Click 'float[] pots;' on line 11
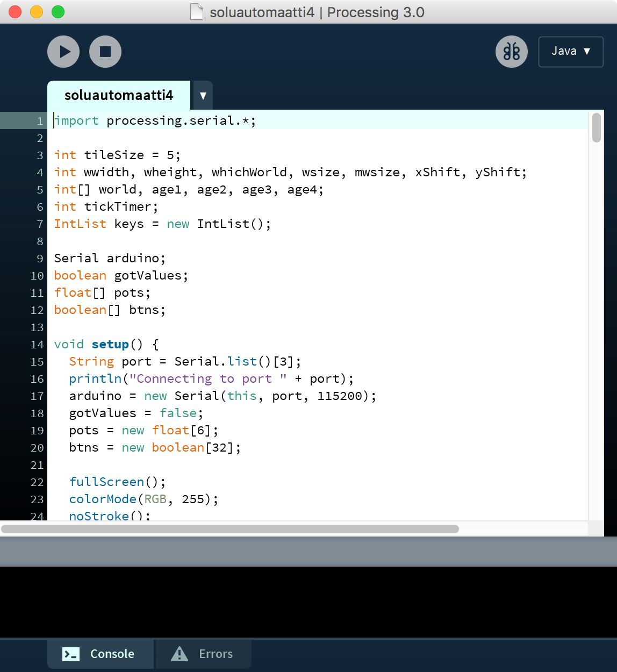This screenshot has height=672, width=617. [102, 292]
